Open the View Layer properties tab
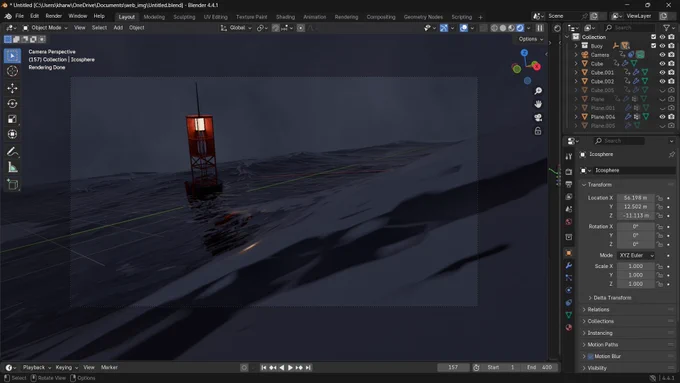 (569, 197)
